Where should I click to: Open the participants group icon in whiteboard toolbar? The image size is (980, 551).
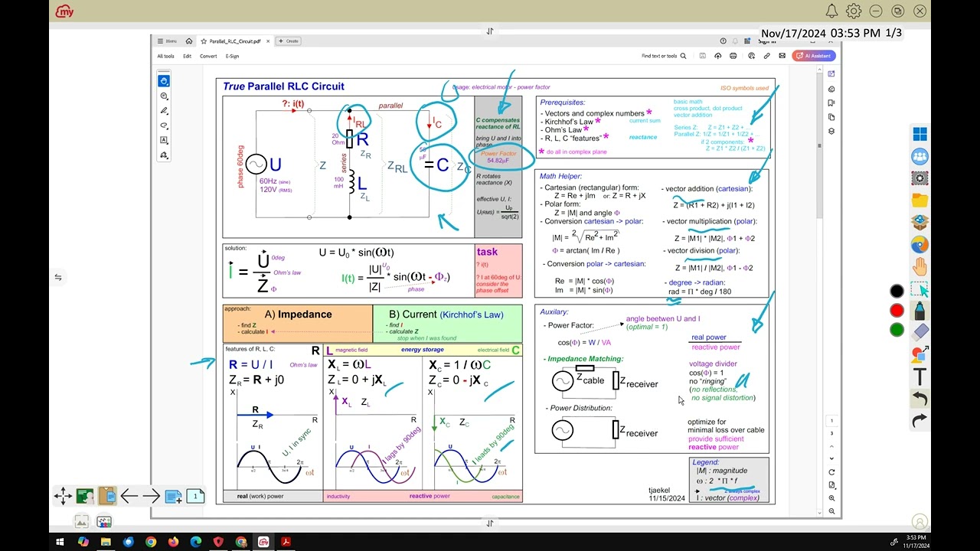click(x=920, y=156)
